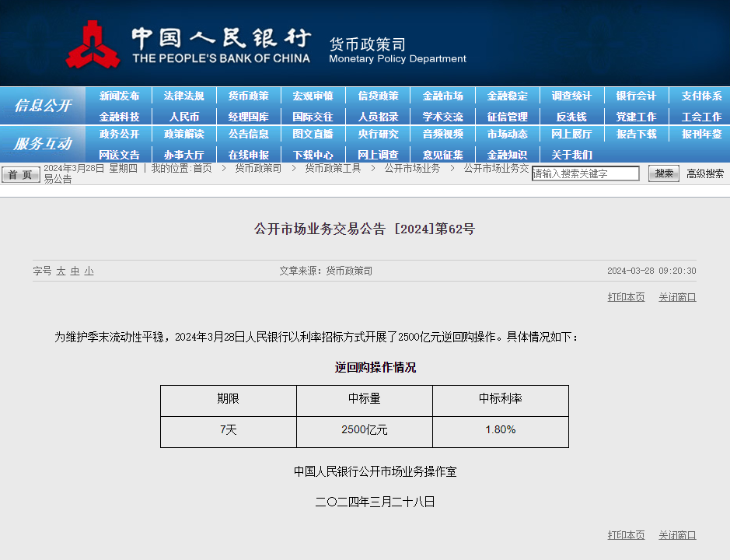The image size is (730, 560).
Task: Open the 人民币 navigation item
Action: (x=183, y=117)
